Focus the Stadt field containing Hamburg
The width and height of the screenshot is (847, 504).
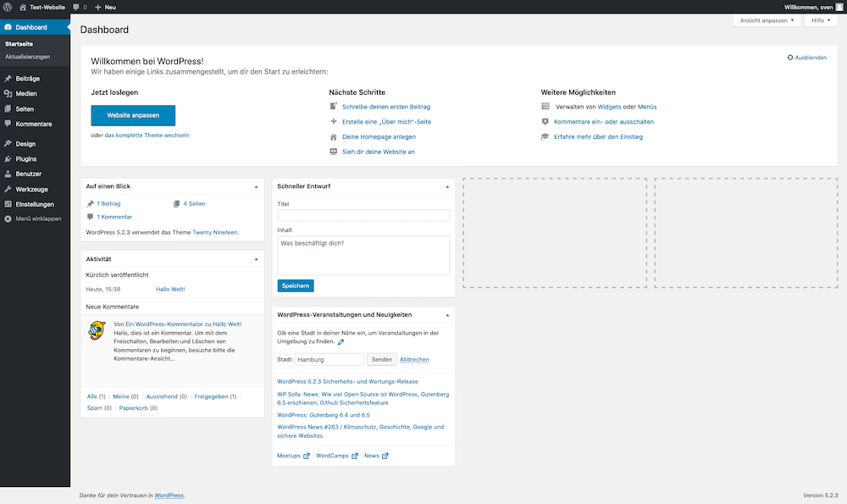[329, 359]
